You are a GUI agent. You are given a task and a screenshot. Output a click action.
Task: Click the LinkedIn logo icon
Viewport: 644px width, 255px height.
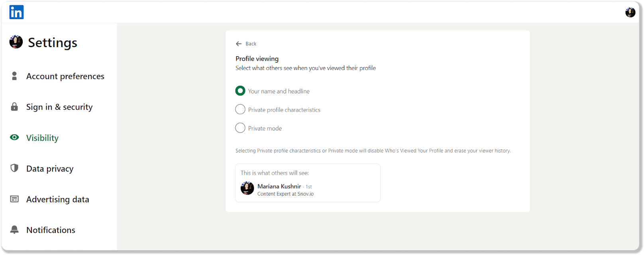16,12
